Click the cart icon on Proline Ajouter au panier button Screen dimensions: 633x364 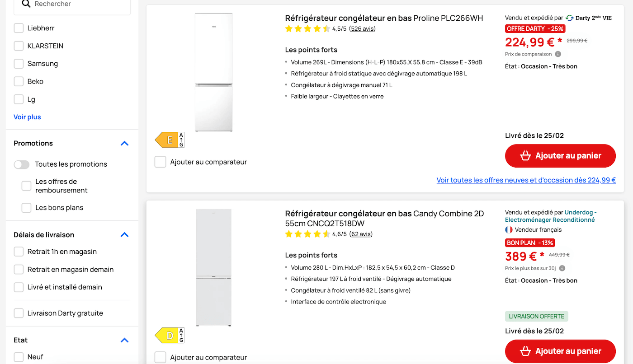(x=525, y=155)
